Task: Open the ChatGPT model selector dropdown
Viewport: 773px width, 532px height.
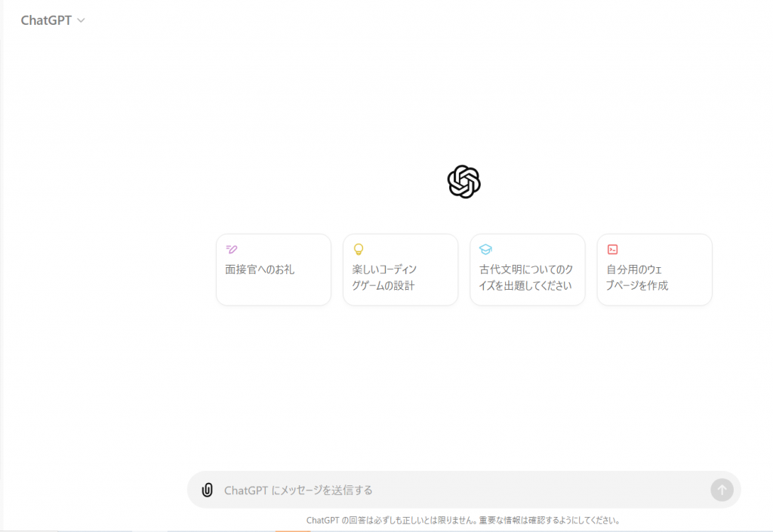Action: point(53,20)
